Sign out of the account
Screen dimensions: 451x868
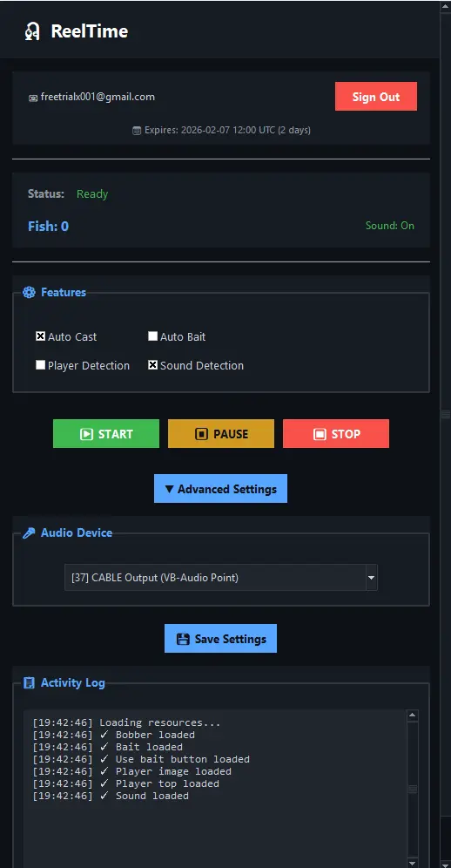(376, 97)
